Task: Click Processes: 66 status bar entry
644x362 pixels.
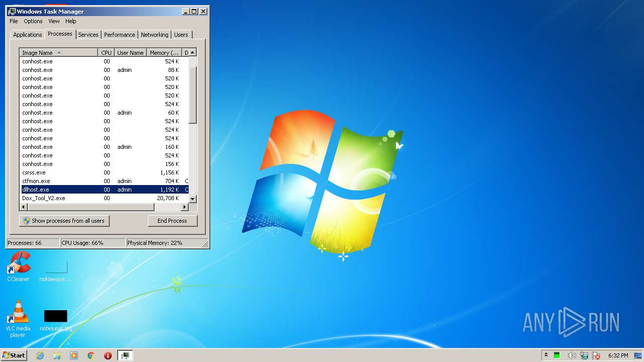Action: pyautogui.click(x=33, y=243)
